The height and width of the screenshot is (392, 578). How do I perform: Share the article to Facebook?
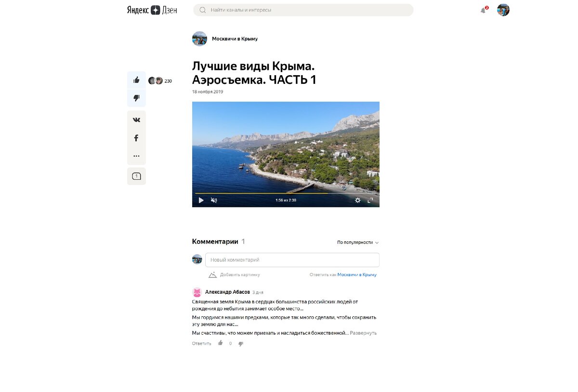136,138
